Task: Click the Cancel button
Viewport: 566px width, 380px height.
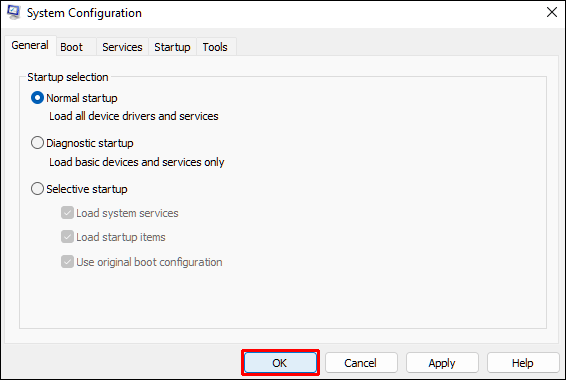Action: [x=361, y=363]
